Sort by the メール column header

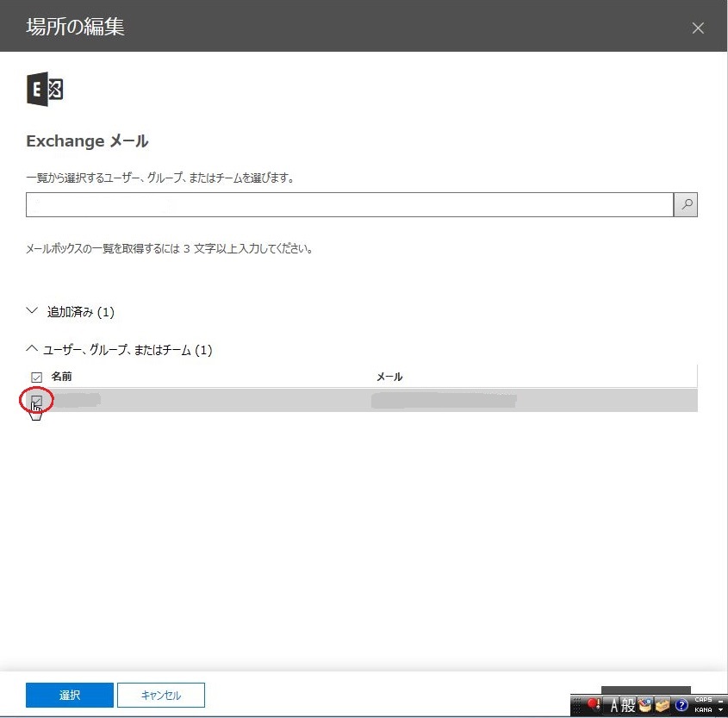(x=389, y=377)
